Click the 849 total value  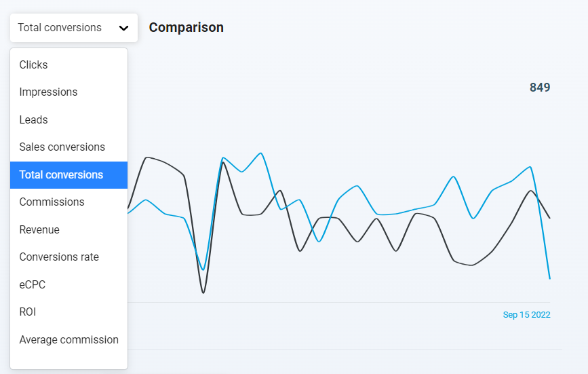pos(540,88)
